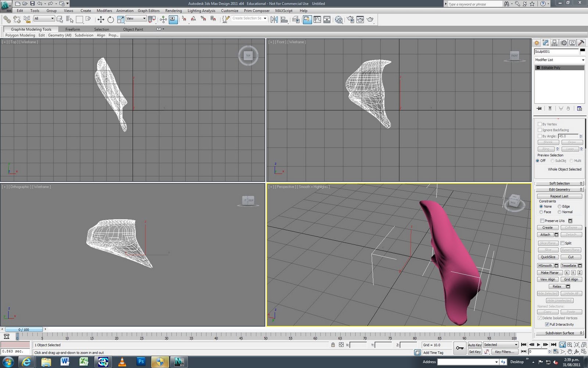Click the Pin Stack icon below the modifier stack
This screenshot has width=588, height=368.
click(539, 108)
